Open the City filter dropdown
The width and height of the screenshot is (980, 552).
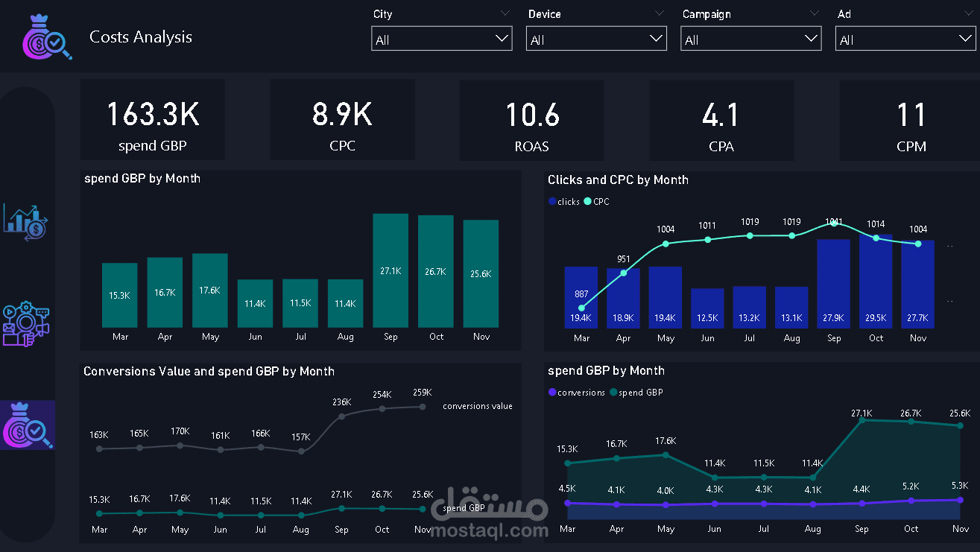click(x=502, y=38)
